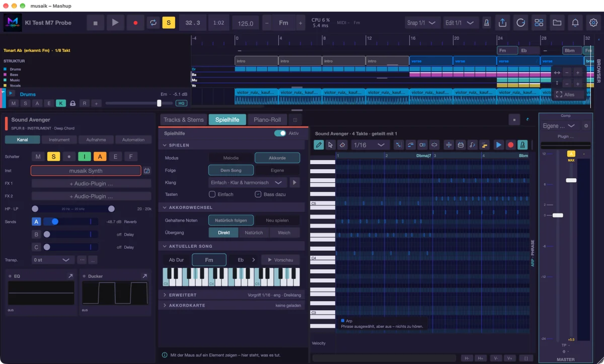
Task: Select the Melodie mode button
Action: [x=231, y=158]
